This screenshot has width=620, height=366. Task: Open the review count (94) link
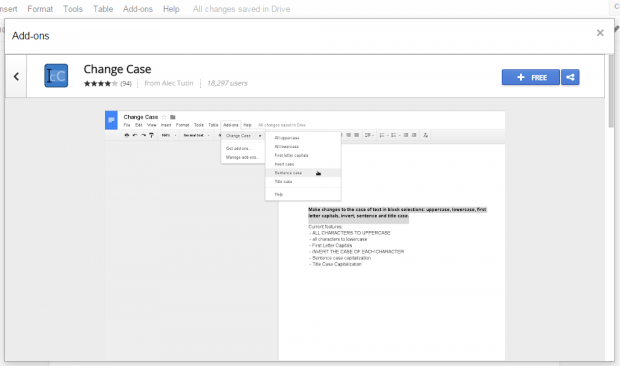pos(126,83)
